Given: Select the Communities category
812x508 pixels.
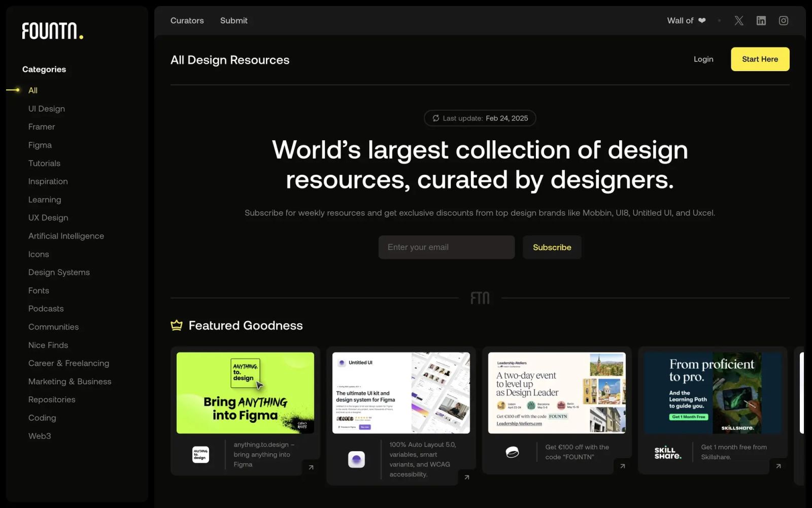Looking at the screenshot, I should [54, 327].
